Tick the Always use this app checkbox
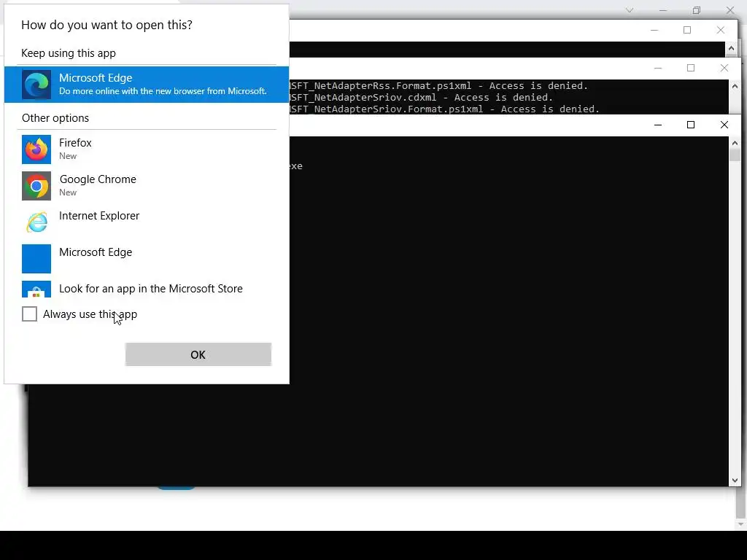This screenshot has height=560, width=747. point(29,314)
